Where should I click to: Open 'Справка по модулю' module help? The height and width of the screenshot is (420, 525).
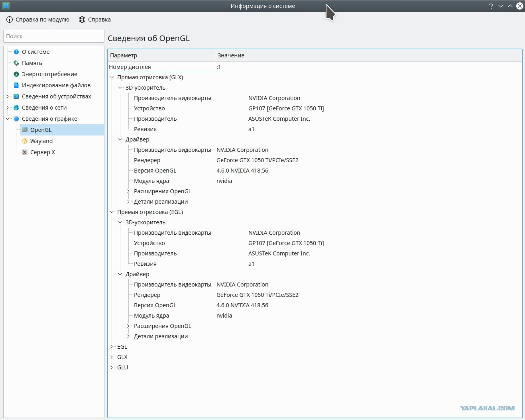(x=38, y=20)
